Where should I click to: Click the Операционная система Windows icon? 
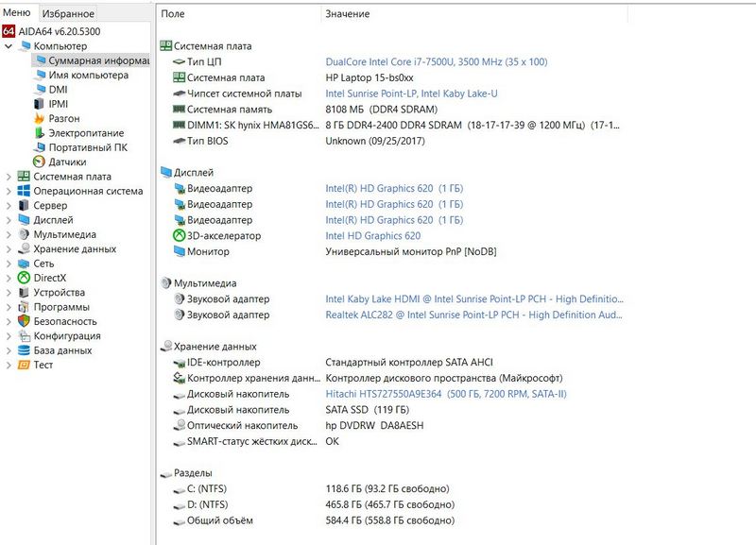(x=24, y=191)
